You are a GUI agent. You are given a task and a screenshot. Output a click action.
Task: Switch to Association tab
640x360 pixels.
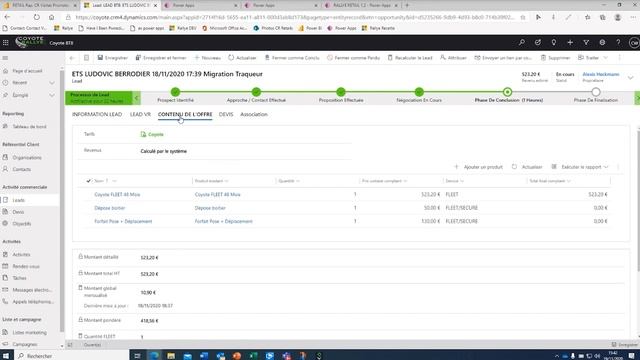pos(254,114)
